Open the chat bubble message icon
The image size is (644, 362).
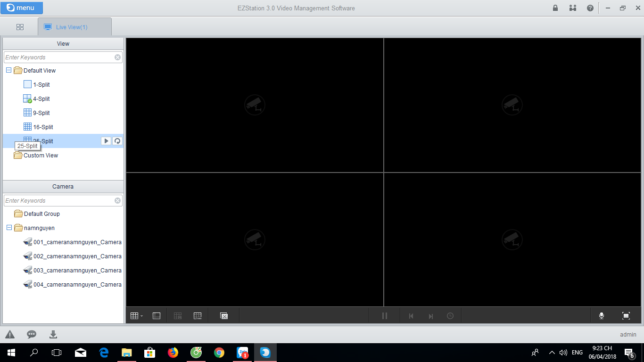32,335
